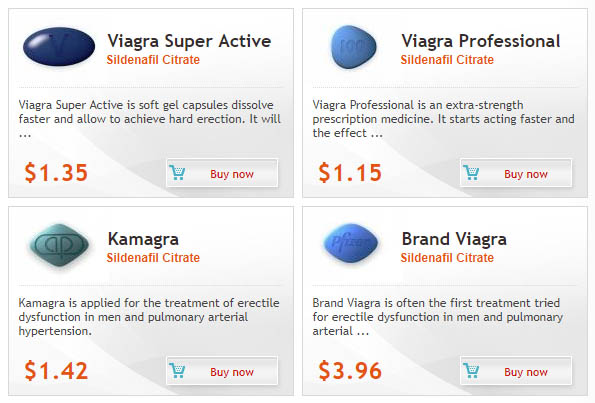This screenshot has width=595, height=403.
Task: Buy now for Brand Viagra
Action: coord(516,371)
